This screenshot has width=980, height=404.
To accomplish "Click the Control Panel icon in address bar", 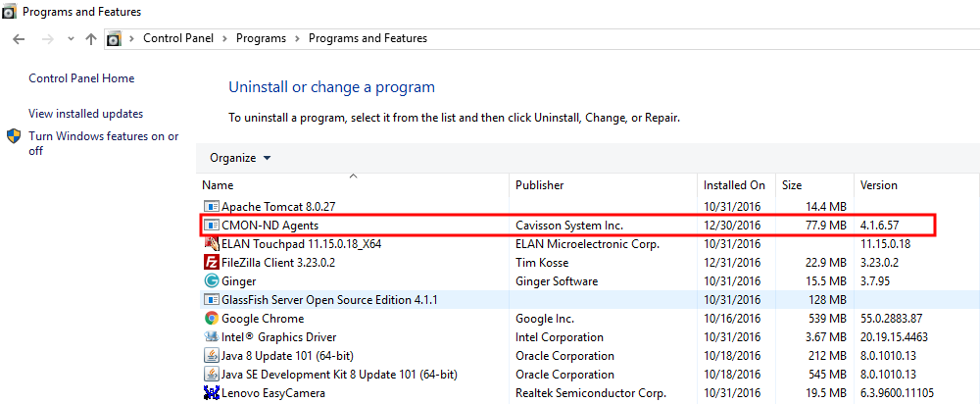I will (114, 39).
